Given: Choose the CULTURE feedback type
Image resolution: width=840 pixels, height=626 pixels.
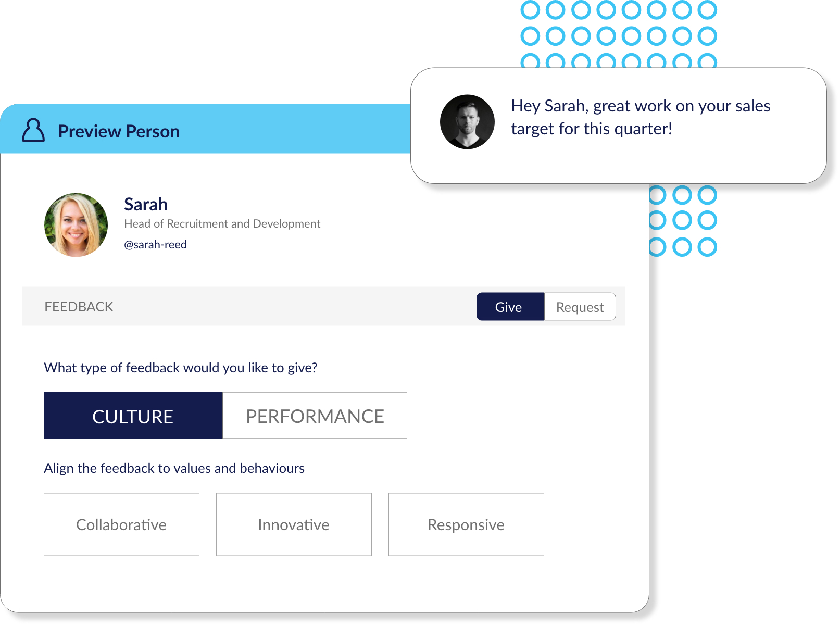Looking at the screenshot, I should (x=133, y=416).
